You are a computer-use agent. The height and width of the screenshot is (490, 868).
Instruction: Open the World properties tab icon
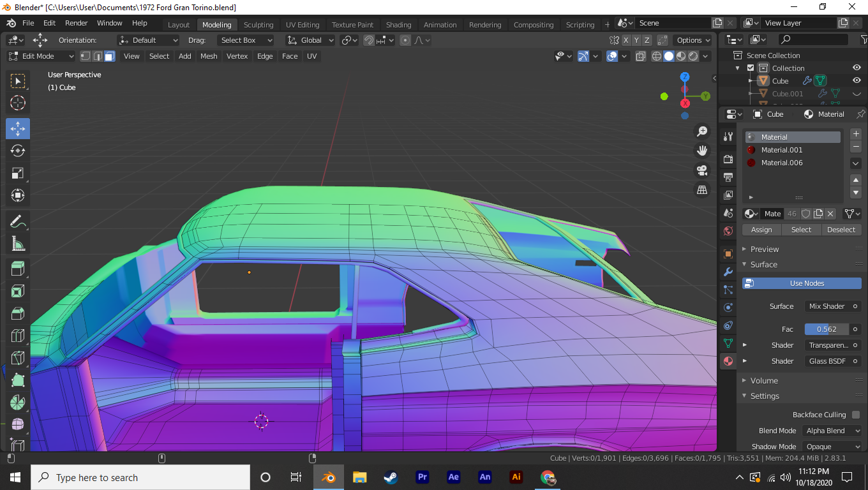pos(728,231)
